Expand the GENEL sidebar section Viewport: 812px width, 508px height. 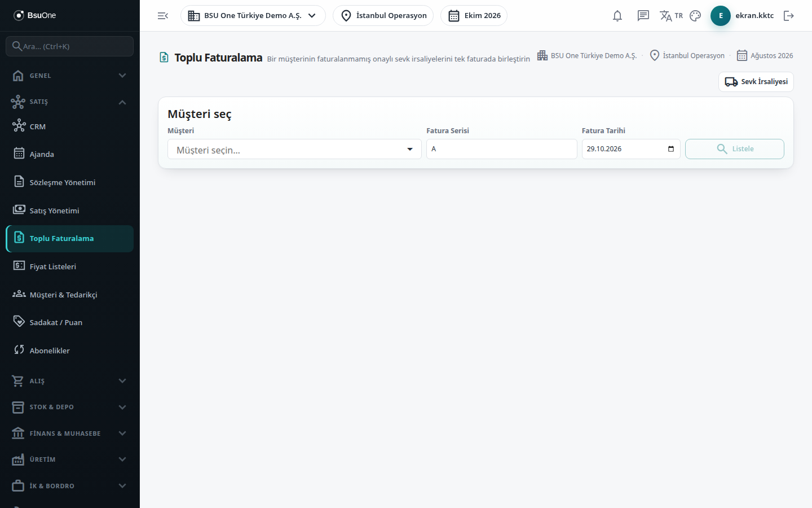coord(70,76)
